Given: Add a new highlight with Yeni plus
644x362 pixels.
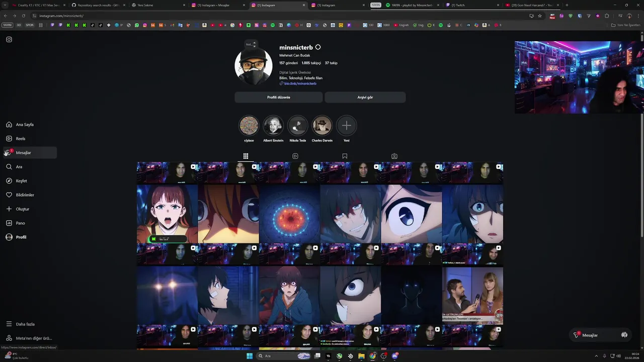Looking at the screenshot, I should point(346,126).
